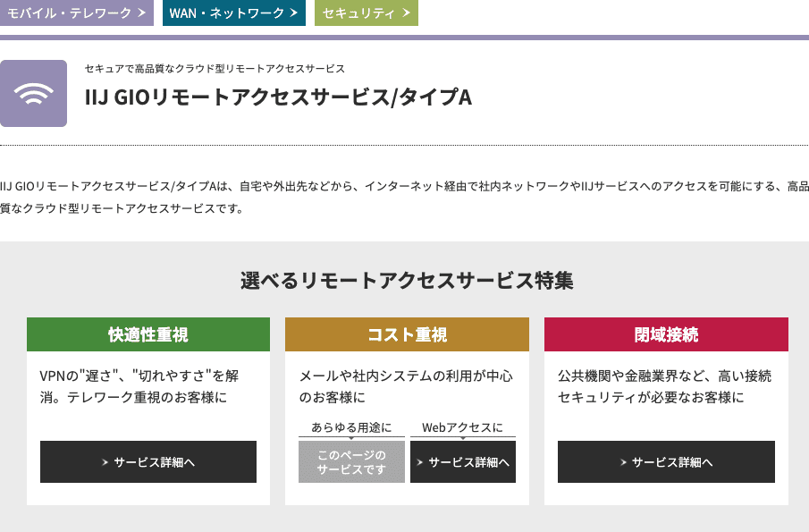Open the セキュリティ category tab
The height and width of the screenshot is (532, 809).
coord(367,13)
